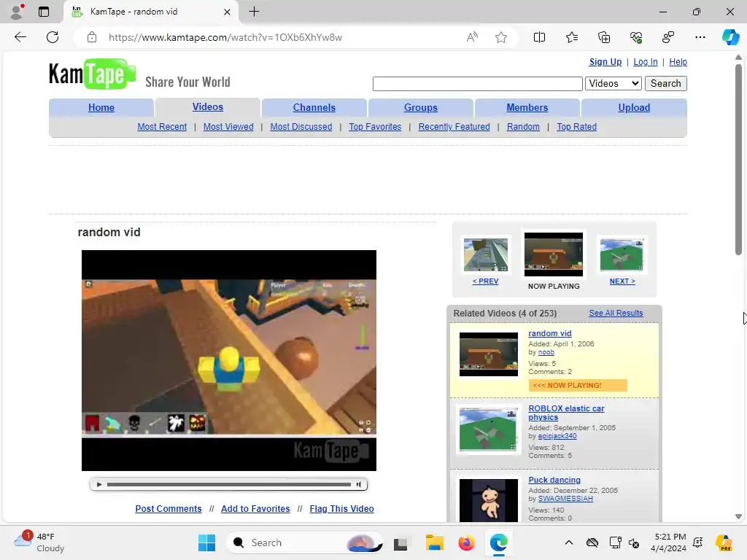This screenshot has width=747, height=560.
Task: Seek on the video progress bar
Action: [x=228, y=484]
